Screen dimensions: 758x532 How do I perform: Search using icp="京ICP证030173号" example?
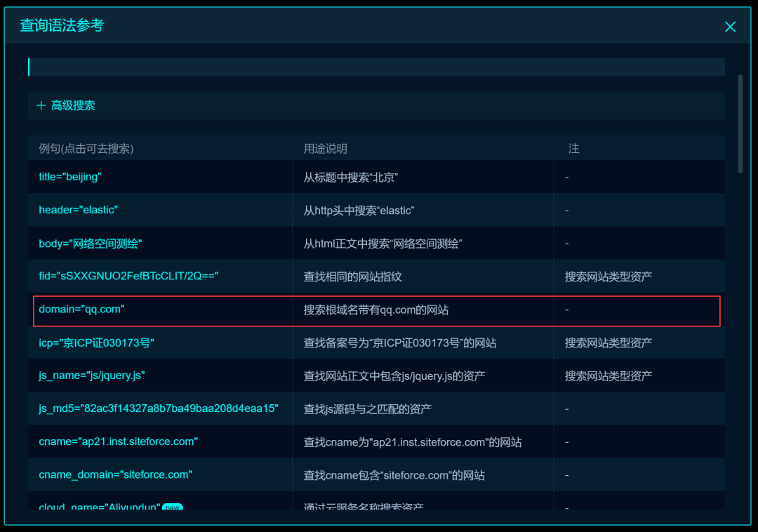(x=96, y=343)
